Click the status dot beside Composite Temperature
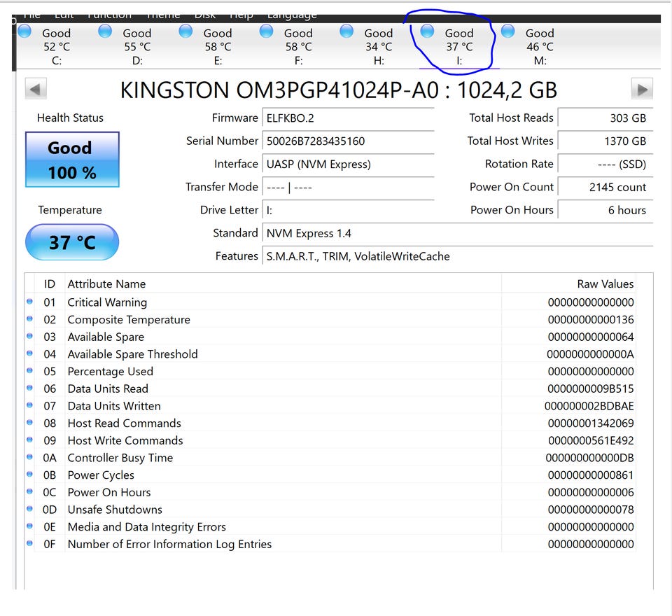672x616 pixels. tap(29, 318)
